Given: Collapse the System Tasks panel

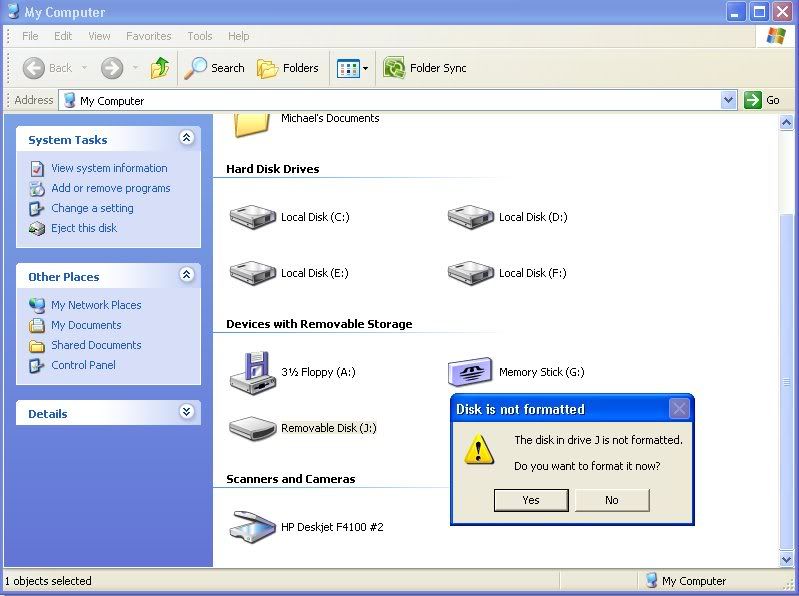Looking at the screenshot, I should click(x=187, y=138).
